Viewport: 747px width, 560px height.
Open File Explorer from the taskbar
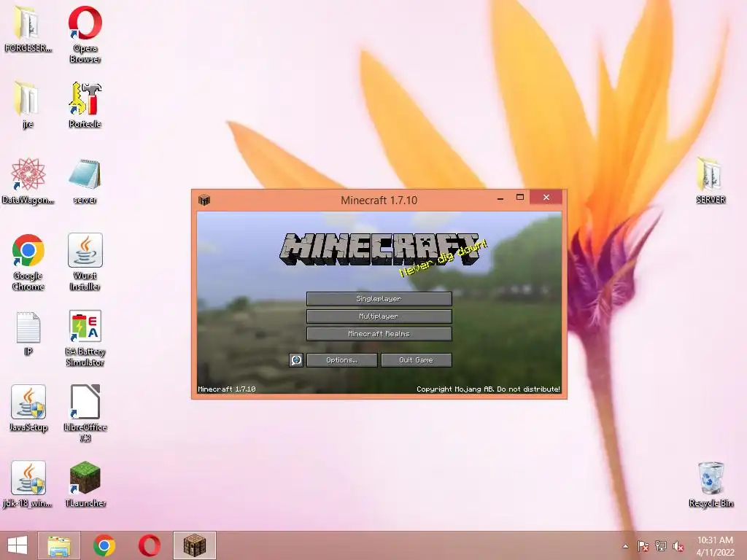tap(59, 545)
